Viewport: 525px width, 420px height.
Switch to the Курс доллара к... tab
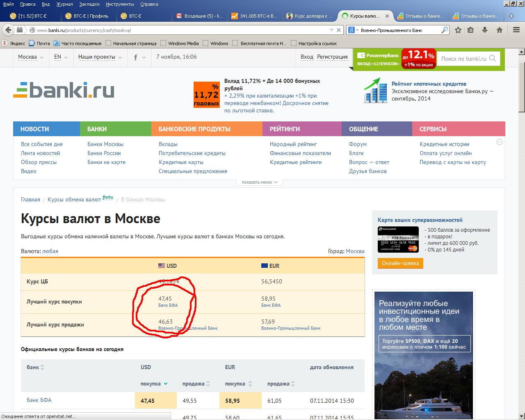point(310,16)
